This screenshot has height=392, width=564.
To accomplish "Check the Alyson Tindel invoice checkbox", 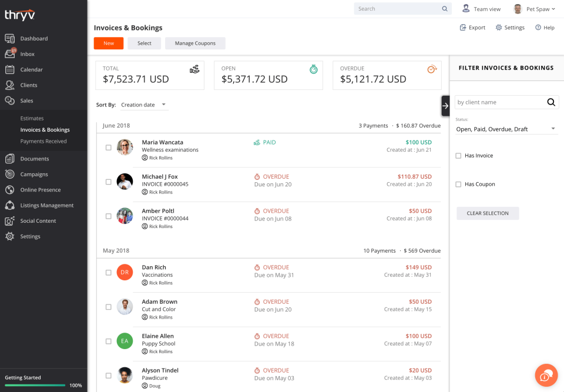I will point(108,376).
